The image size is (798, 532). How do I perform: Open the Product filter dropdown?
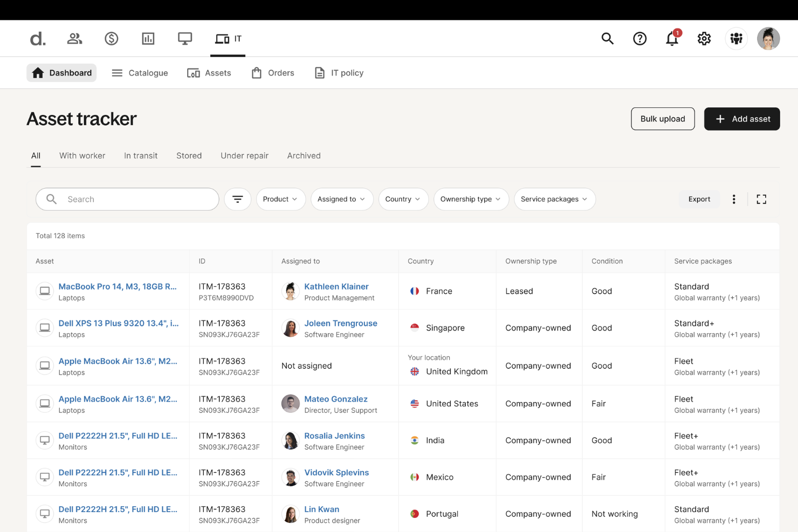(280, 199)
